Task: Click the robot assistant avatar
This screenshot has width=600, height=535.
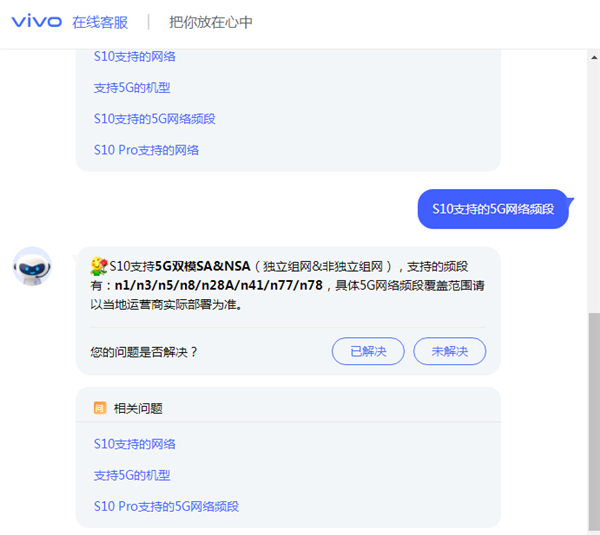Action: 32,266
